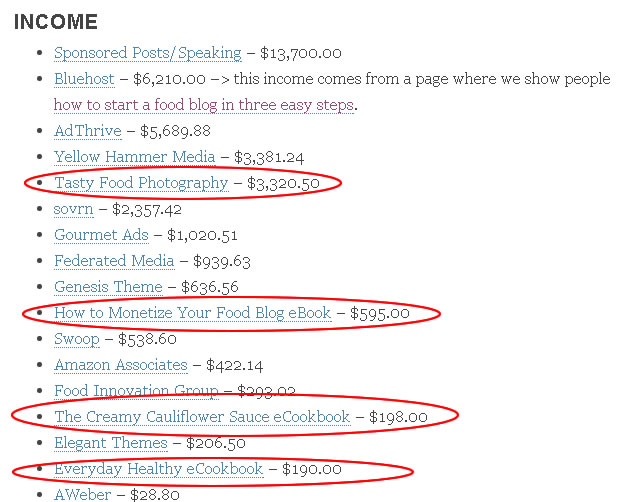Go to the Elegant Themes link

click(111, 443)
